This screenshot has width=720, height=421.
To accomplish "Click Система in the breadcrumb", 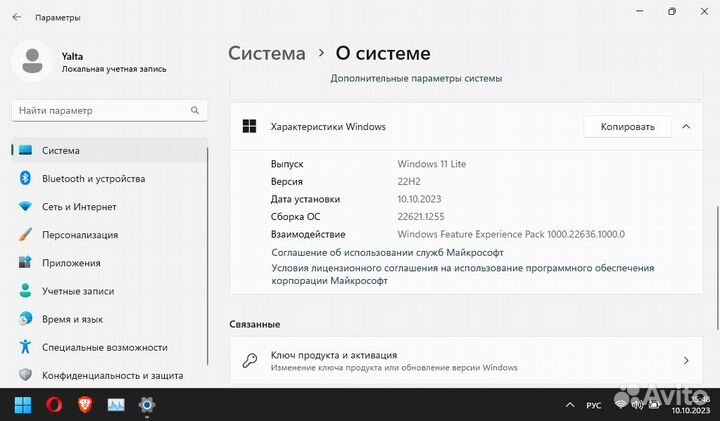I will pyautogui.click(x=266, y=53).
